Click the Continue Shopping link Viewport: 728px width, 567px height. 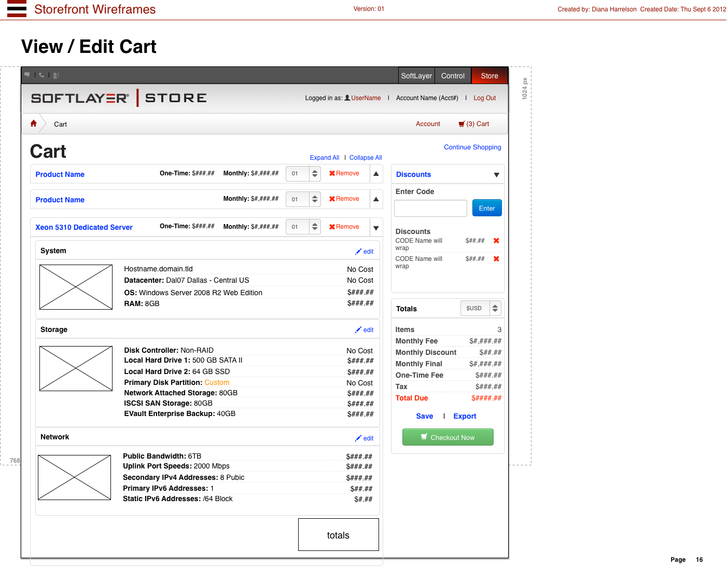[472, 147]
